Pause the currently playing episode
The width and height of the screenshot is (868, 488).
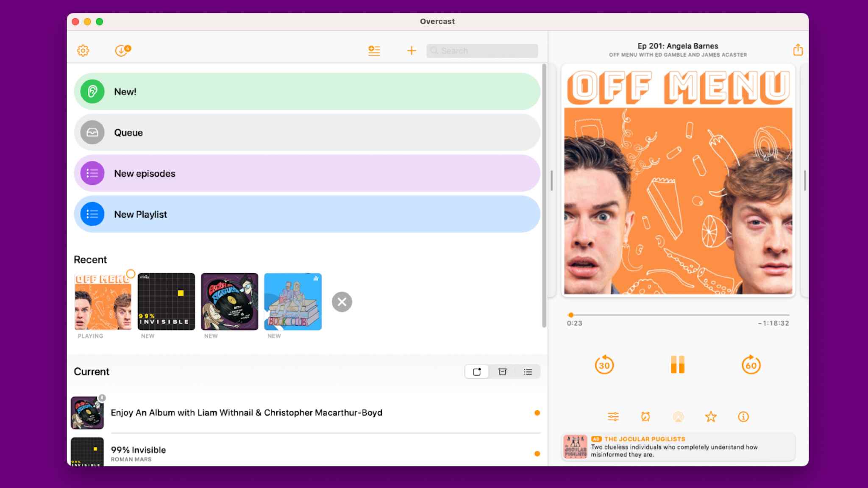tap(678, 365)
